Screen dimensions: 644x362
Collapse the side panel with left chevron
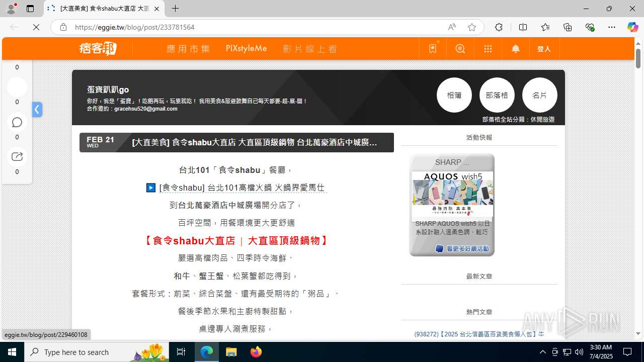point(37,110)
